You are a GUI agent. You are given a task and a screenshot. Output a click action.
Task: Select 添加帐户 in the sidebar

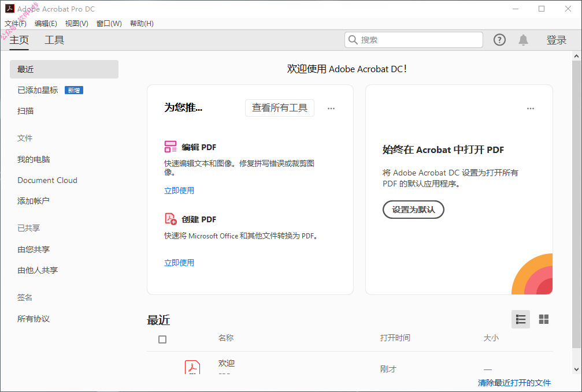pos(34,201)
